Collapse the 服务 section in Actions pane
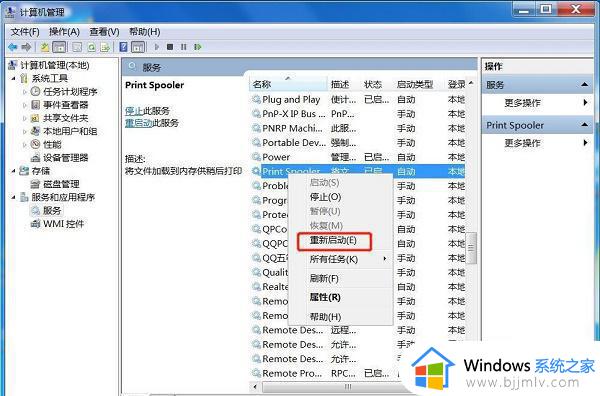Viewport: 600px width, 396px height. click(584, 85)
